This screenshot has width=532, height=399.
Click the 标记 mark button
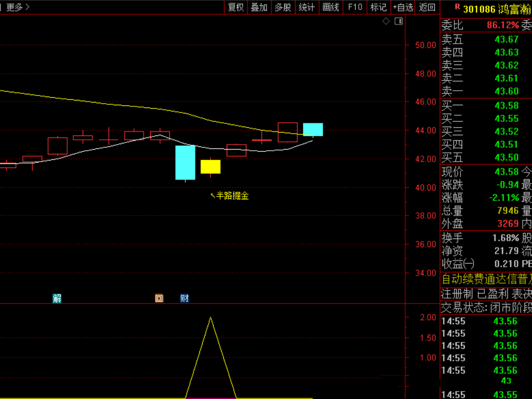pos(378,7)
